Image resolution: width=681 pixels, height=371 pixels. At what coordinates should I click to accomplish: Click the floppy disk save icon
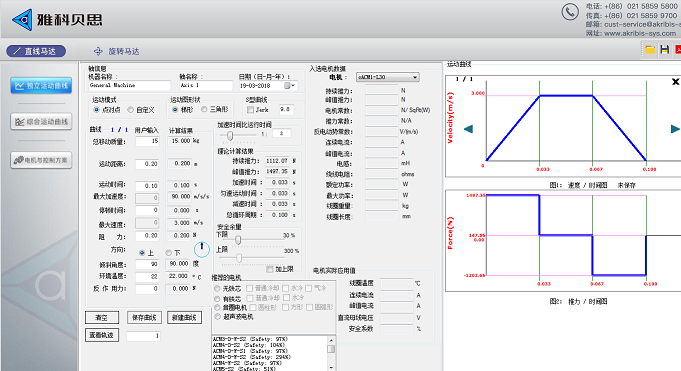pos(664,50)
